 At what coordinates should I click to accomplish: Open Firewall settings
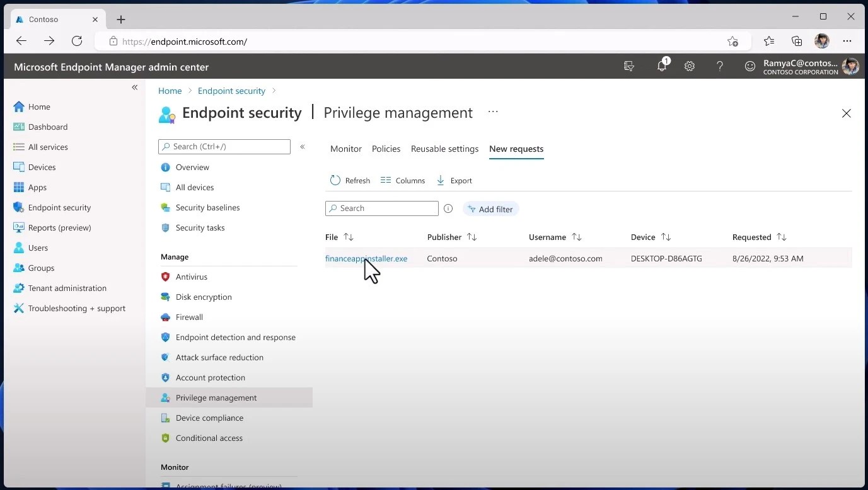tap(188, 317)
